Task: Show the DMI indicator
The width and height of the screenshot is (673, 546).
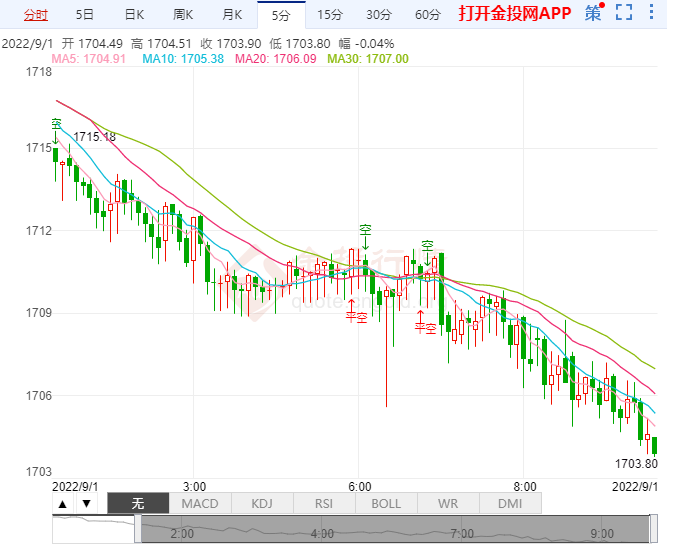Action: (x=510, y=504)
